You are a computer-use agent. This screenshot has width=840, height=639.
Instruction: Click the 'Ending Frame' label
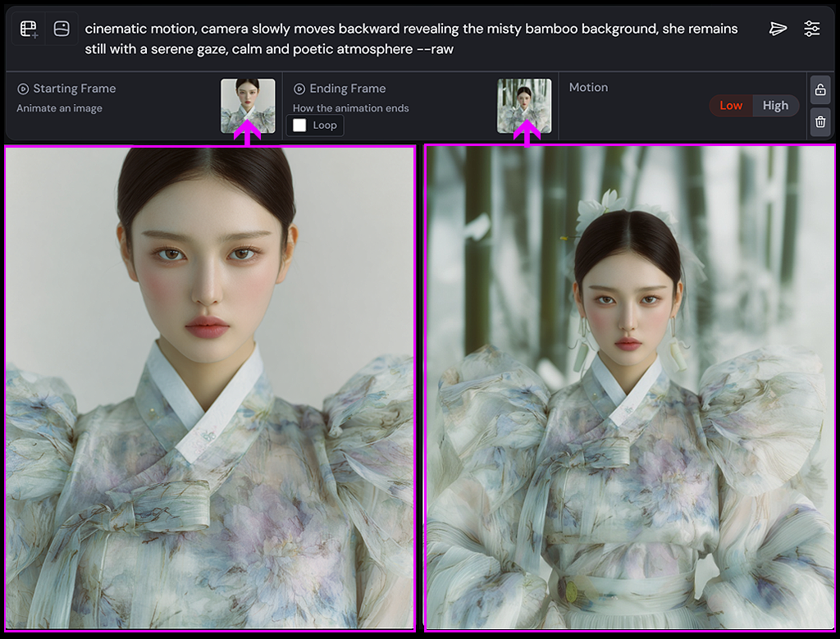(x=348, y=89)
